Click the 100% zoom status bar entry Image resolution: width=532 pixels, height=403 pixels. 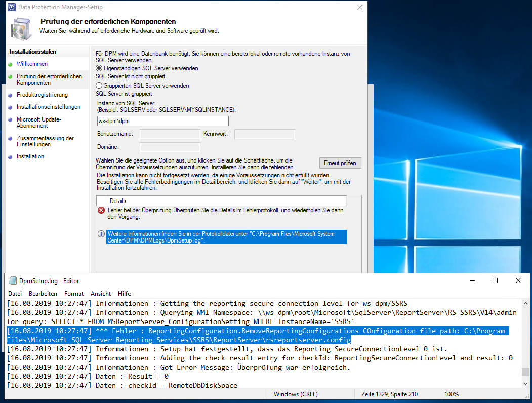(451, 394)
